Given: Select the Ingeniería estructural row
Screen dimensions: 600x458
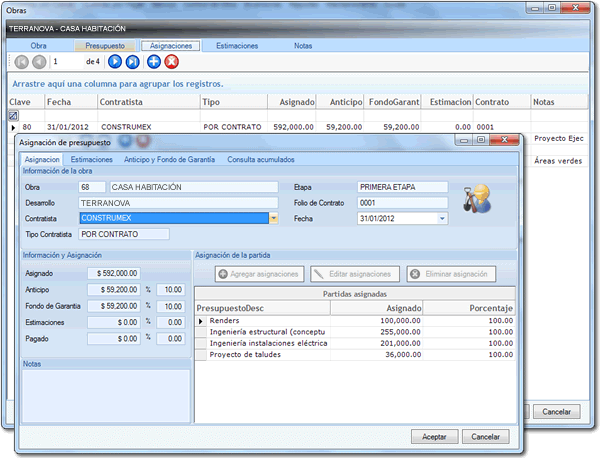Looking at the screenshot, I should 355,332.
